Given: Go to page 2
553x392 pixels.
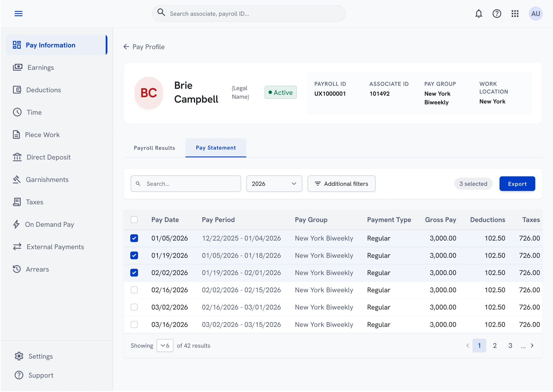Looking at the screenshot, I should pyautogui.click(x=495, y=345).
